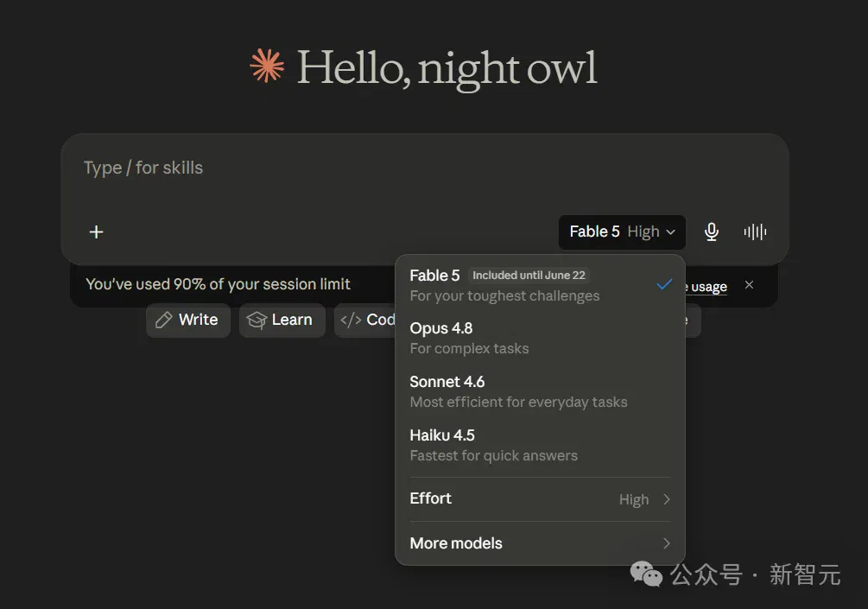Switch to Haiku 4.5 model

pyautogui.click(x=541, y=445)
